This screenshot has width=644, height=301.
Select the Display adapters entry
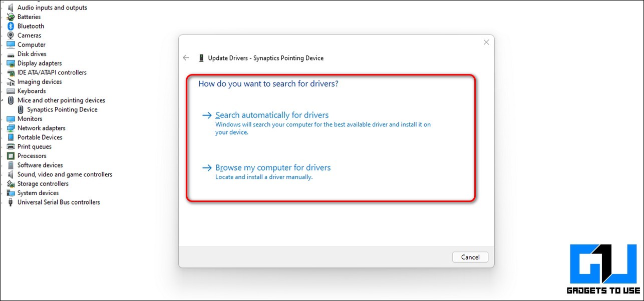[x=40, y=63]
